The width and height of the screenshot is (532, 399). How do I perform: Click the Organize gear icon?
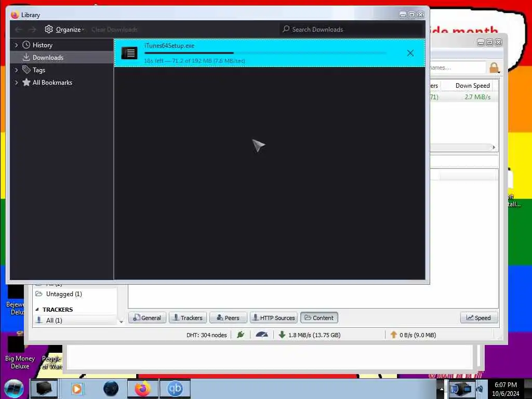click(49, 29)
